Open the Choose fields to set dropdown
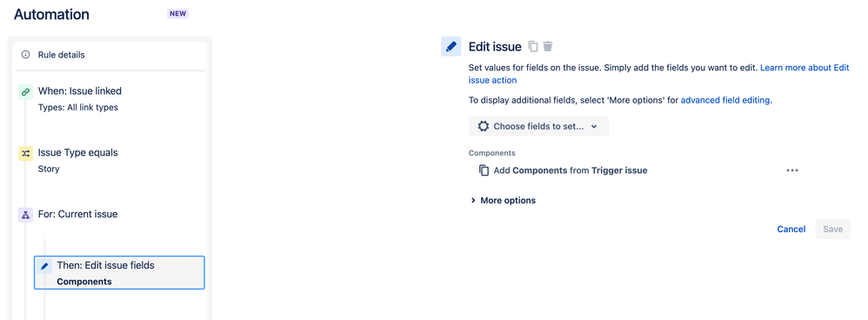The width and height of the screenshot is (868, 320). tap(538, 126)
